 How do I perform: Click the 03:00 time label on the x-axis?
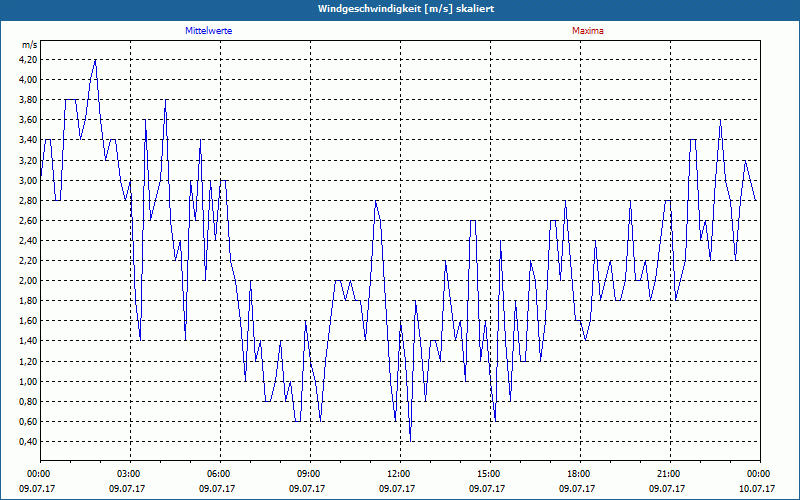(x=131, y=474)
